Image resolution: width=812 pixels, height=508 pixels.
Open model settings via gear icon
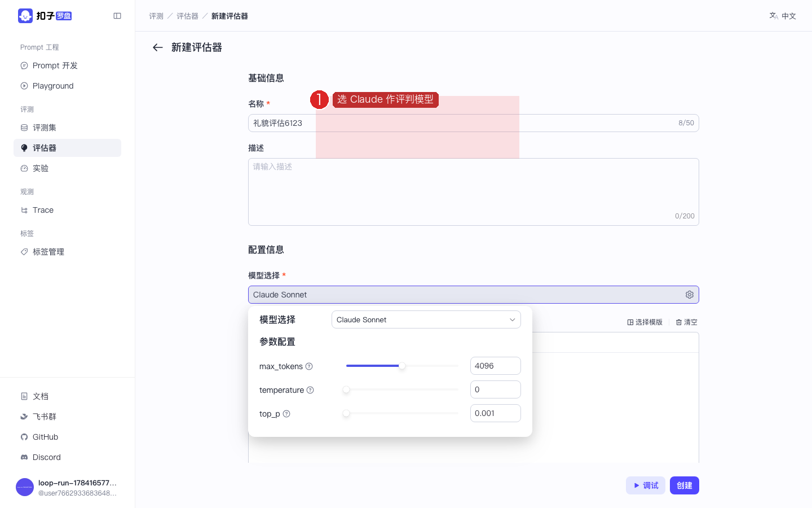pos(690,295)
